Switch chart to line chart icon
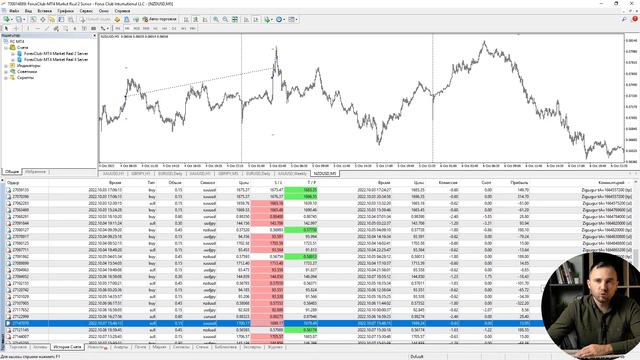The height and width of the screenshot is (360, 640). (x=205, y=19)
